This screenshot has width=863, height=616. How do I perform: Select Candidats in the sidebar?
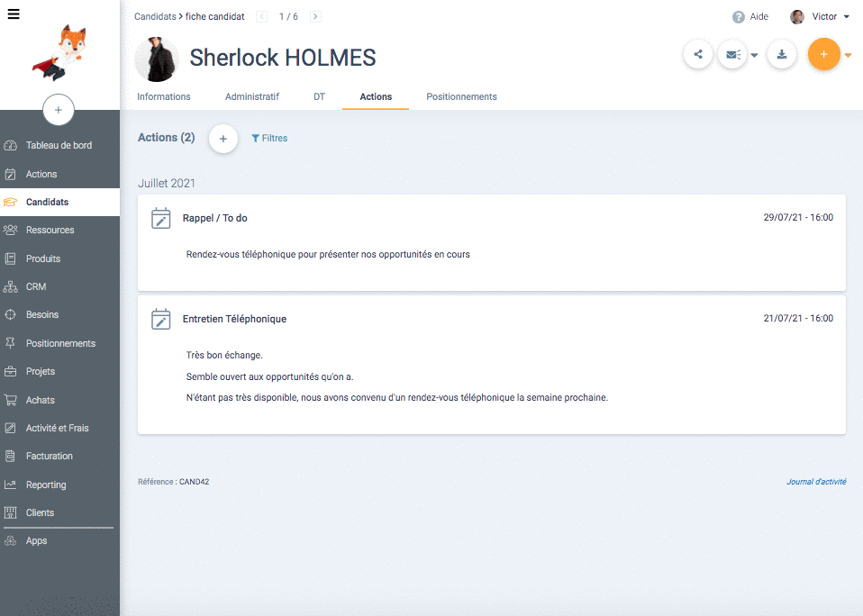[59, 202]
